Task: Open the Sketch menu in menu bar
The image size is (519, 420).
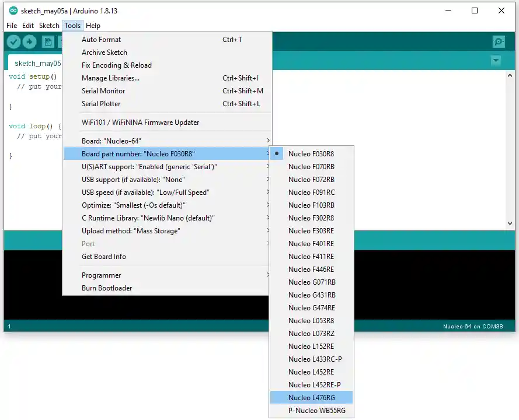Action: point(49,26)
